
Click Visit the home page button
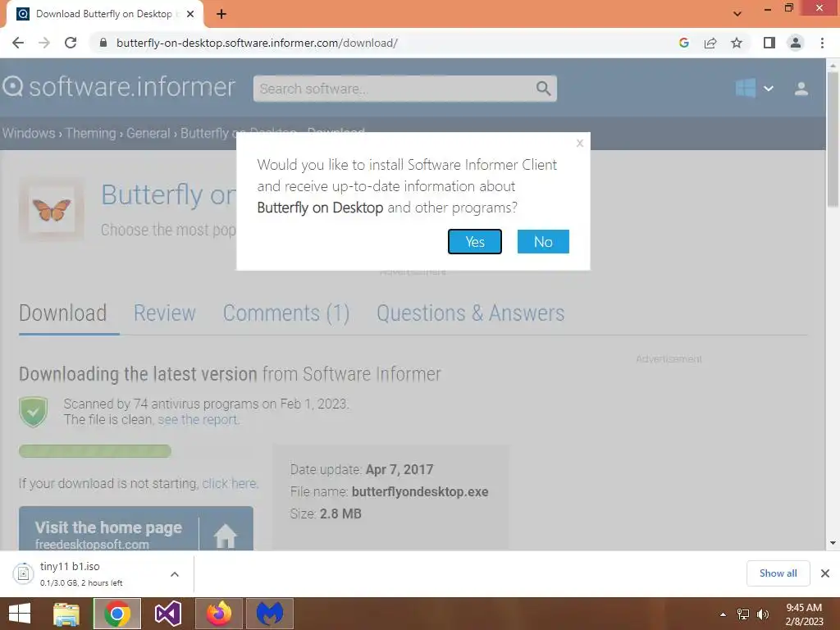tap(135, 529)
